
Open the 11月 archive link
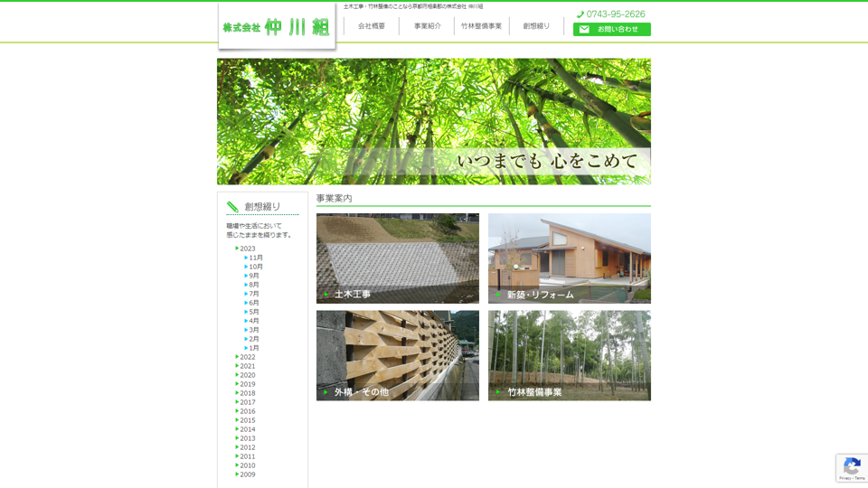click(256, 258)
